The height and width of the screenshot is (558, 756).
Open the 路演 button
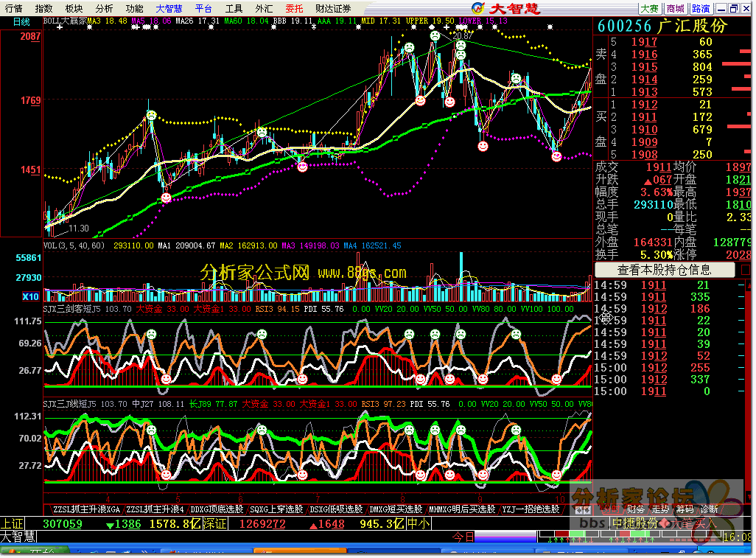click(x=701, y=8)
